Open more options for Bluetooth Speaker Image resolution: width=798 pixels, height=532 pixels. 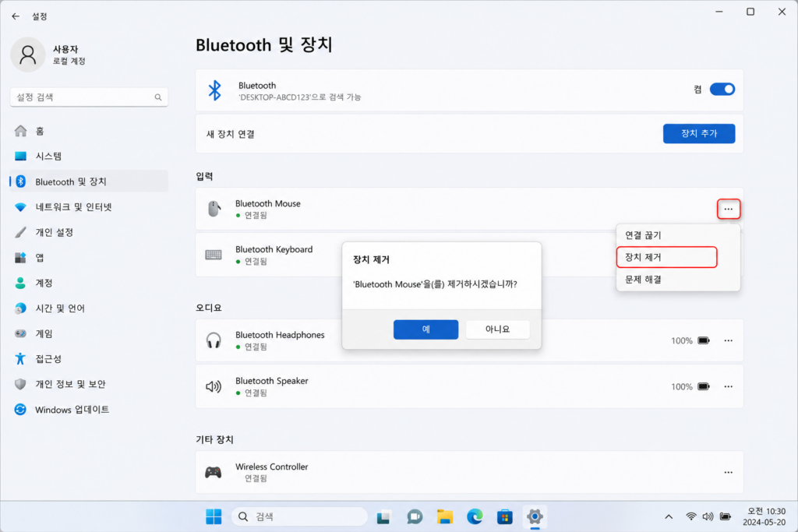[x=729, y=386]
